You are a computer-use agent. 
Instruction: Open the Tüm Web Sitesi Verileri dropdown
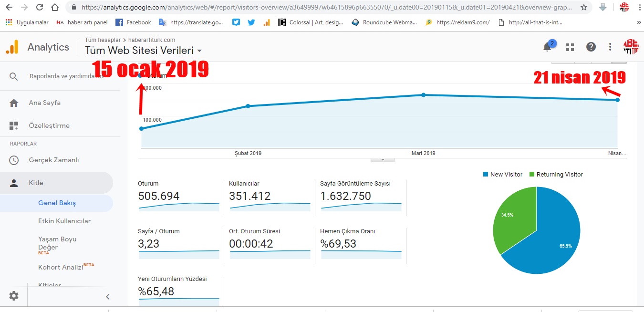pyautogui.click(x=144, y=50)
